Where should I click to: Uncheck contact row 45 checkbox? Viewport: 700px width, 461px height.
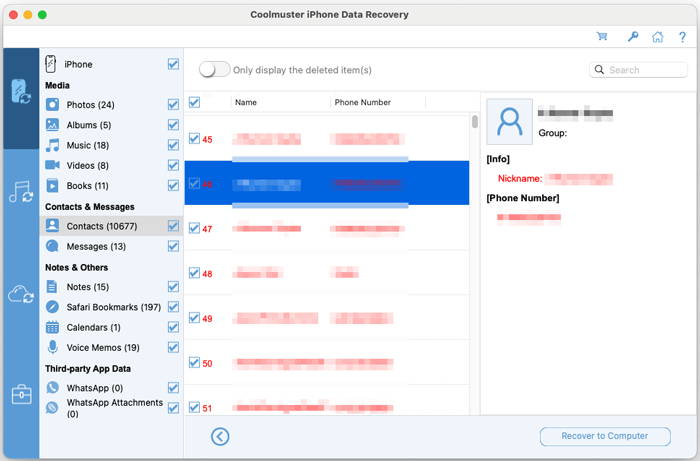coord(194,138)
